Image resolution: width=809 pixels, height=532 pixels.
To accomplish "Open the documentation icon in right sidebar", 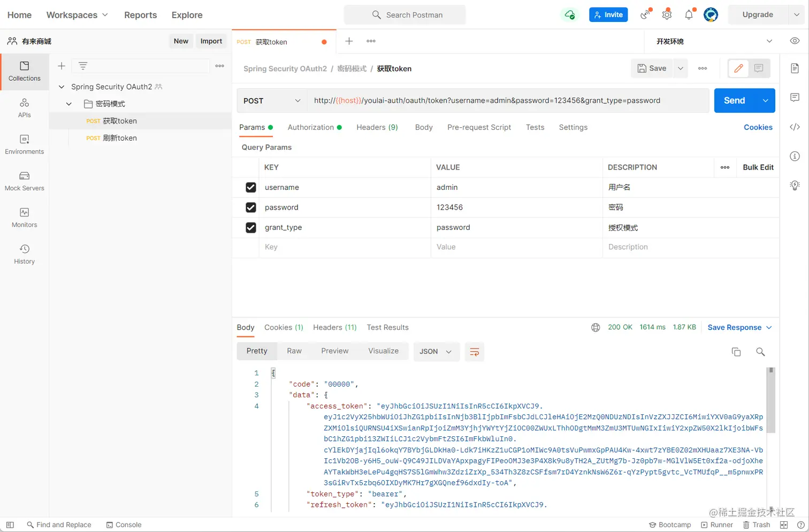I will pos(795,68).
